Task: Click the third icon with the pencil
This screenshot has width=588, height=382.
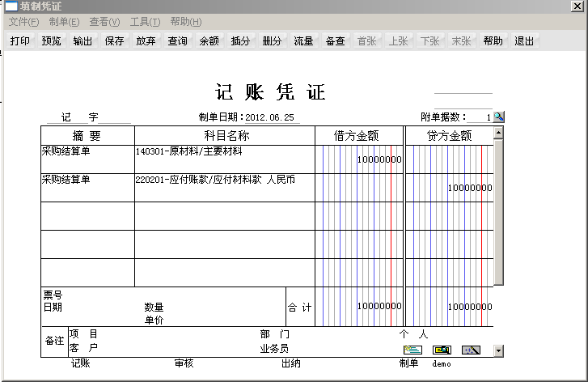Action: point(471,350)
